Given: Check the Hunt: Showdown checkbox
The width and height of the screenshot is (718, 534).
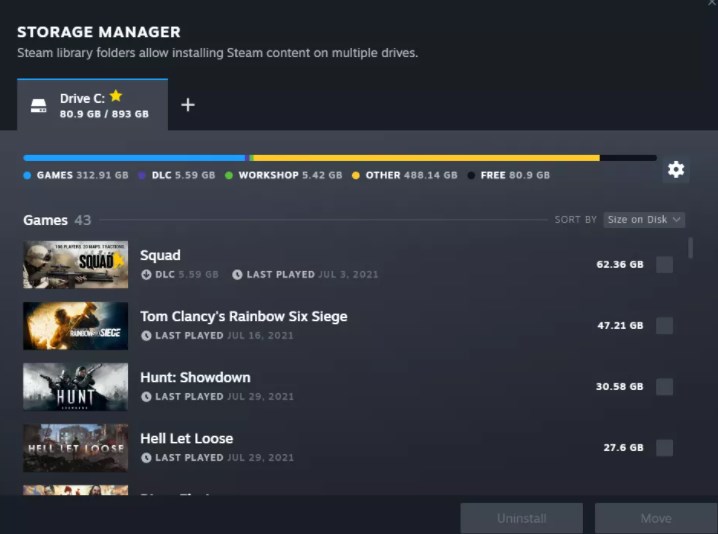Looking at the screenshot, I should [x=664, y=387].
